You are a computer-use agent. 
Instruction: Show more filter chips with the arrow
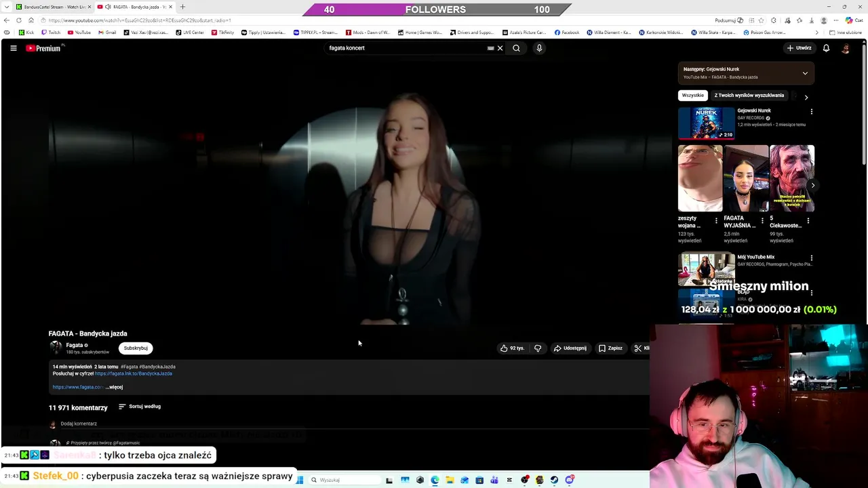pyautogui.click(x=806, y=98)
